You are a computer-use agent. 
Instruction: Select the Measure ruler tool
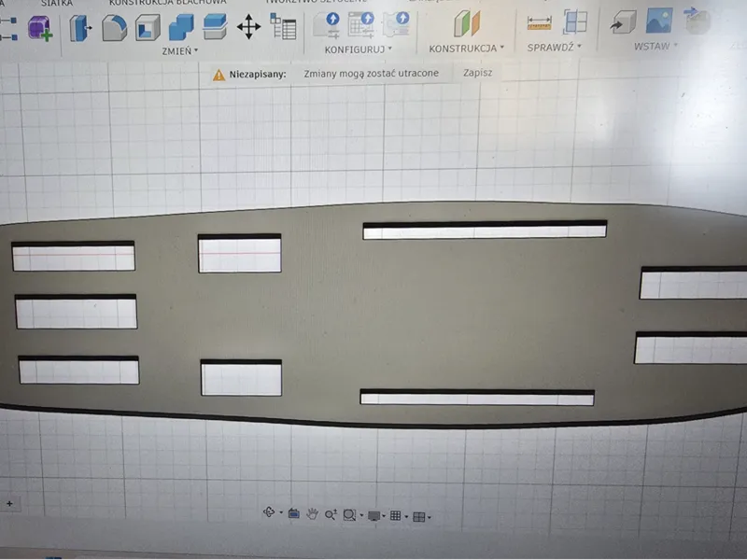click(540, 22)
